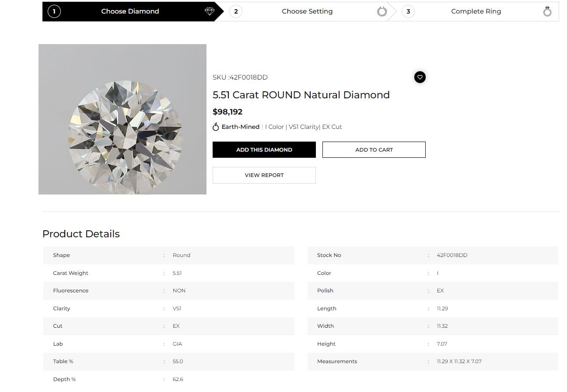Click the complete ring icon in step 3
Image resolution: width=567 pixels, height=392 pixels.
(x=547, y=11)
